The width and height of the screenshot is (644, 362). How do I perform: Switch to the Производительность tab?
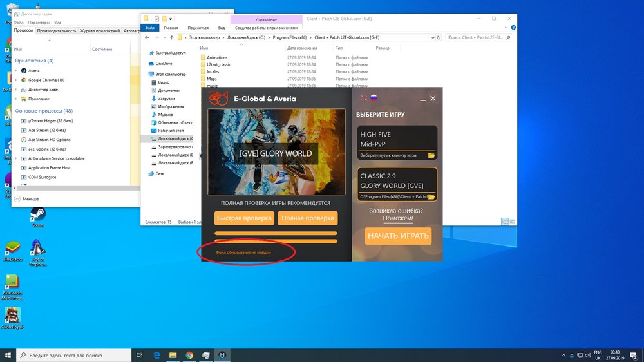pos(57,30)
